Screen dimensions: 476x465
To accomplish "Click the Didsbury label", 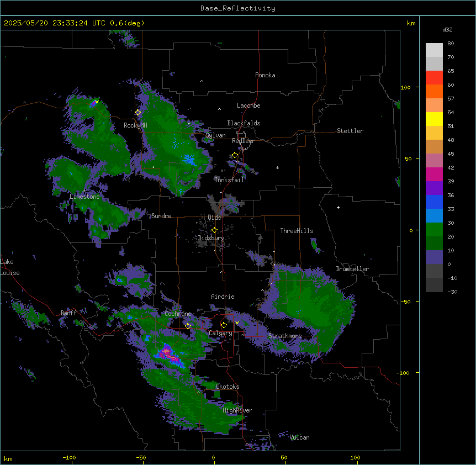I will [211, 238].
